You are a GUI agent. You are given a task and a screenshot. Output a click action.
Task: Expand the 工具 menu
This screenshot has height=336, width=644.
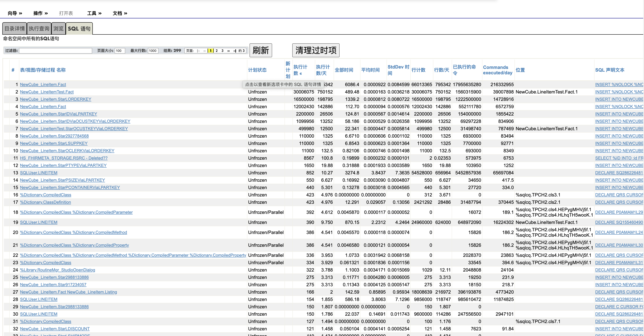click(x=94, y=13)
